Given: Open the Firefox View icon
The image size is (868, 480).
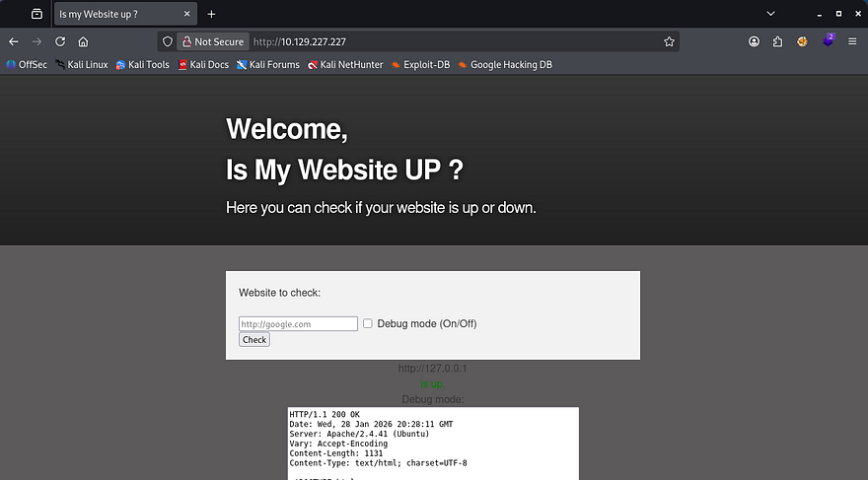Looking at the screenshot, I should [x=36, y=14].
